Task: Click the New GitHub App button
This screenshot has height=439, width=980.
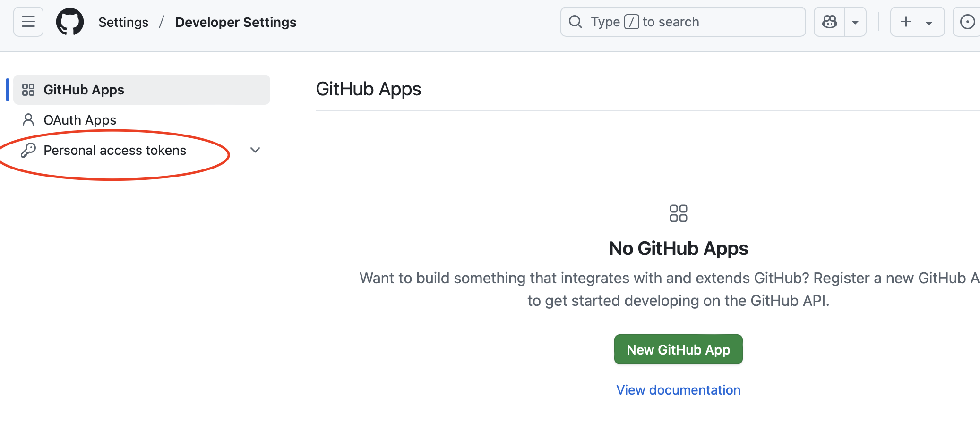Action: tap(678, 349)
